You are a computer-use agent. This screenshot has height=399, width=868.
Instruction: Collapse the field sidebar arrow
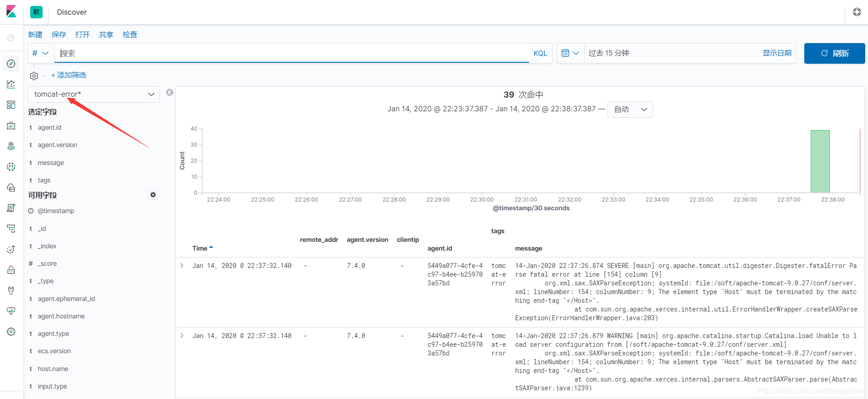(x=170, y=92)
